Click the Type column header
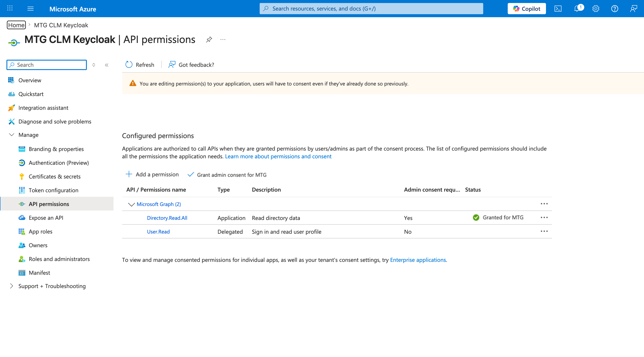The height and width of the screenshot is (357, 644). click(224, 190)
